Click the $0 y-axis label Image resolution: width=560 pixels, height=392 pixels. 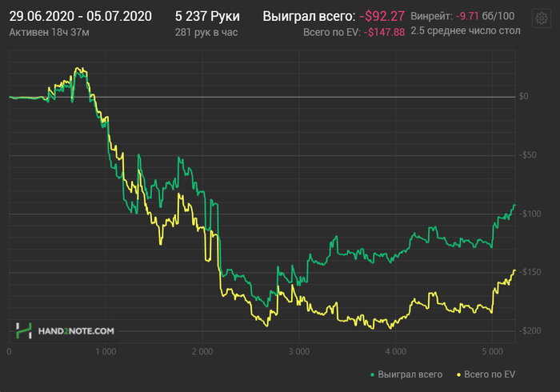[523, 96]
